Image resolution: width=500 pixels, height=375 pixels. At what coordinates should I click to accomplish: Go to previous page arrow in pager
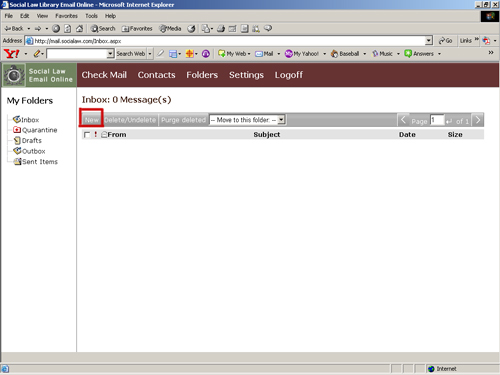click(403, 120)
